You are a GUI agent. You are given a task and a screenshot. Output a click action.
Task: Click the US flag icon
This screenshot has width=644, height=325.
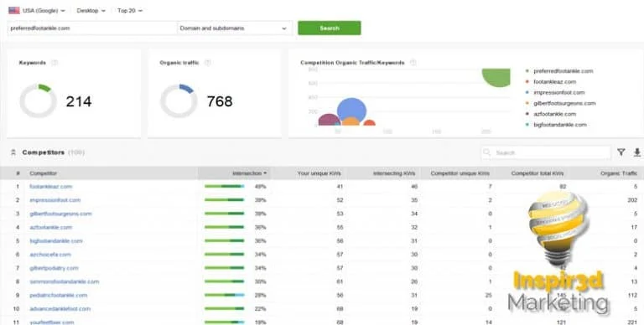coord(14,11)
